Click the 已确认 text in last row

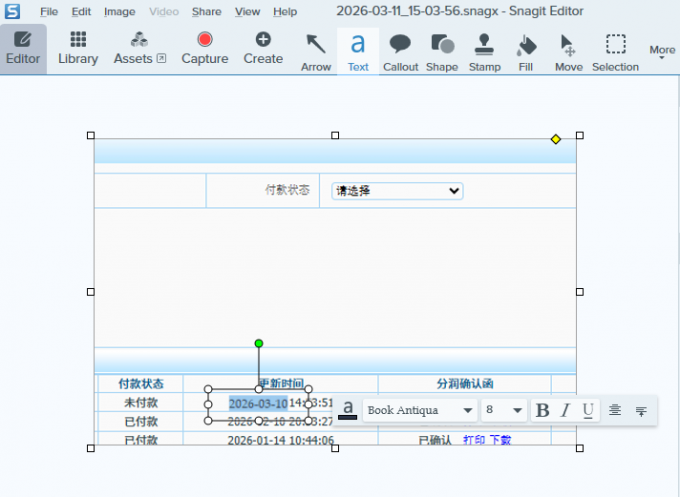coord(435,440)
